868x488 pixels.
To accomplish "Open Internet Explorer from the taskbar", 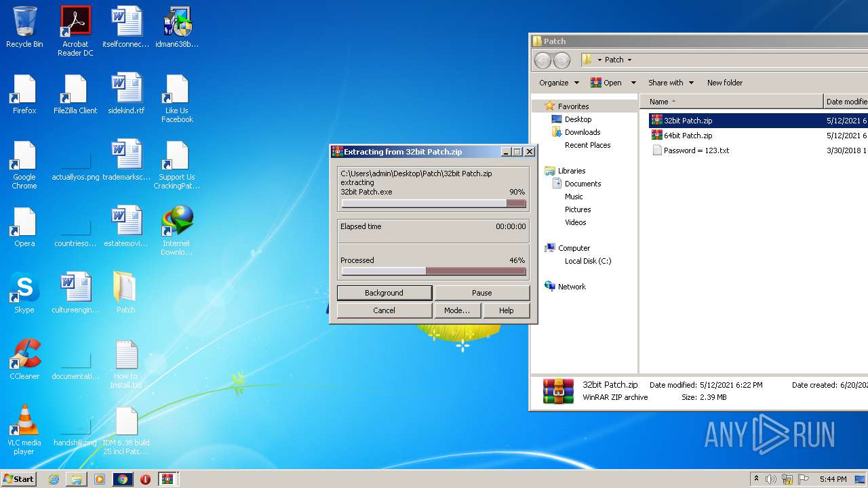I will pyautogui.click(x=54, y=479).
